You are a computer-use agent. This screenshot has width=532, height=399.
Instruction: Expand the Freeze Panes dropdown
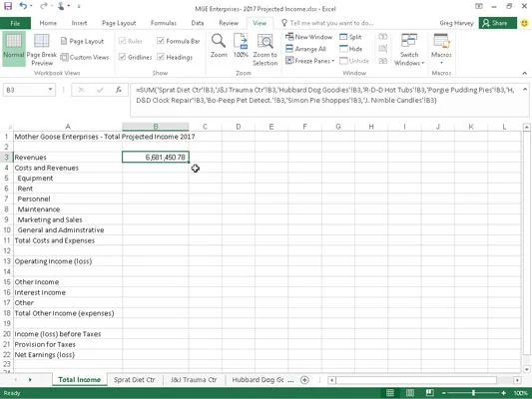(x=310, y=61)
